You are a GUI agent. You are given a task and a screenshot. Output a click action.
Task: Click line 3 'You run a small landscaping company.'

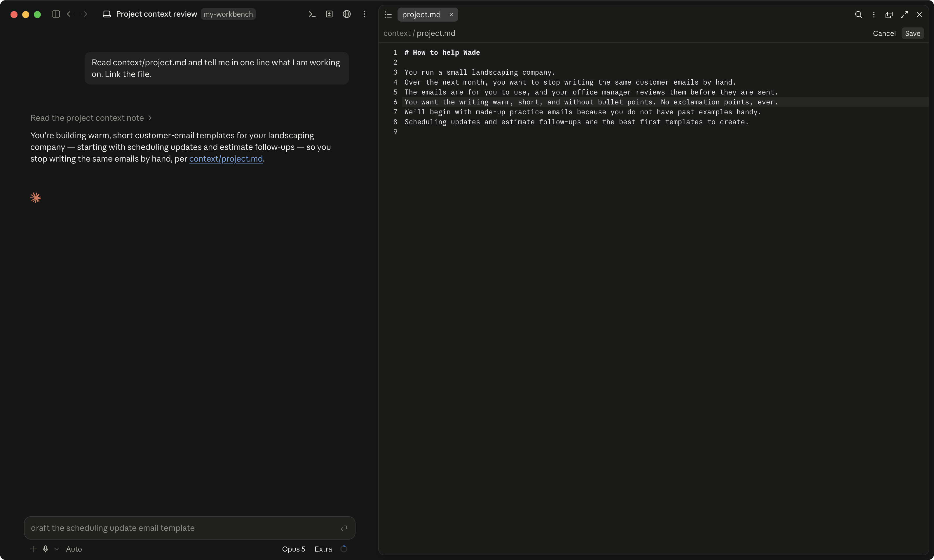480,72
